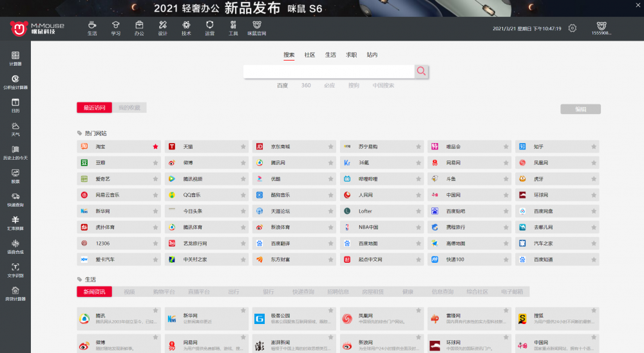The height and width of the screenshot is (353, 644).
Task: Choose 360 as search engine
Action: coord(306,86)
